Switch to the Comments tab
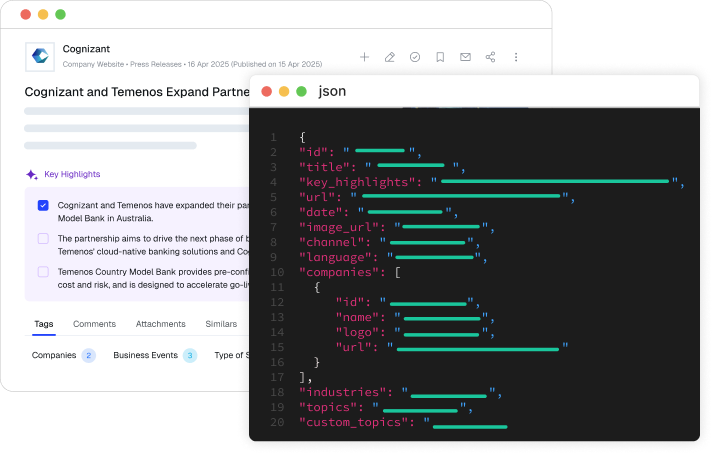Screen dimensions: 714x456 pos(94,324)
